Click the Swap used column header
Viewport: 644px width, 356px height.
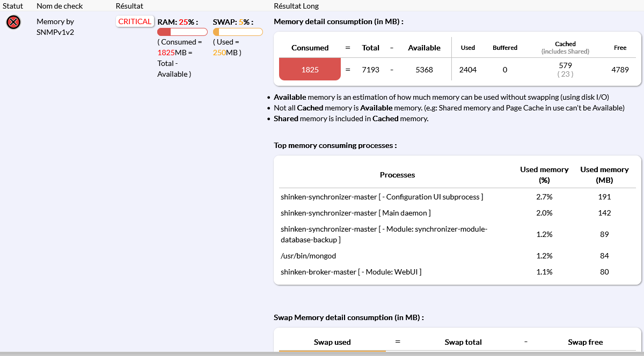tap(332, 342)
